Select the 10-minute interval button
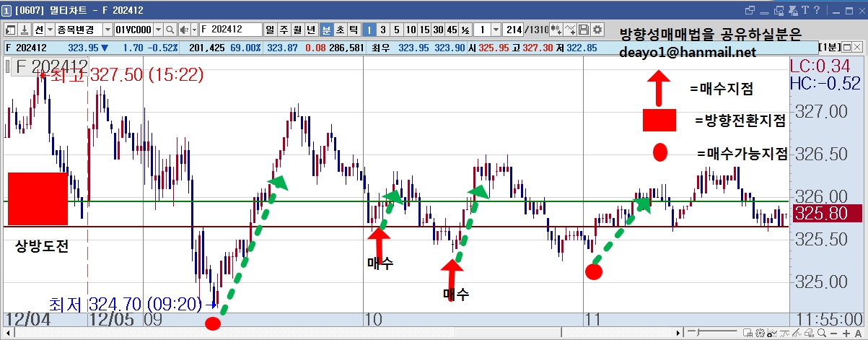The height and width of the screenshot is (340, 868). click(x=411, y=30)
